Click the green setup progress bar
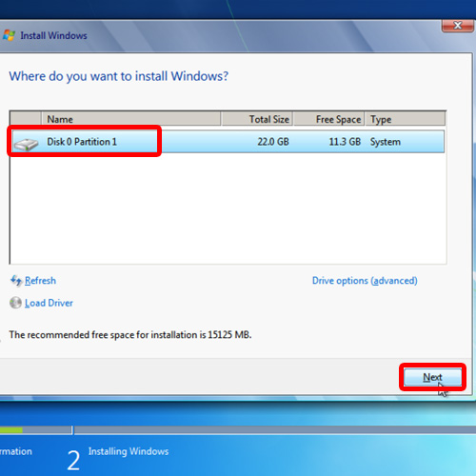476x476 pixels. point(11,430)
